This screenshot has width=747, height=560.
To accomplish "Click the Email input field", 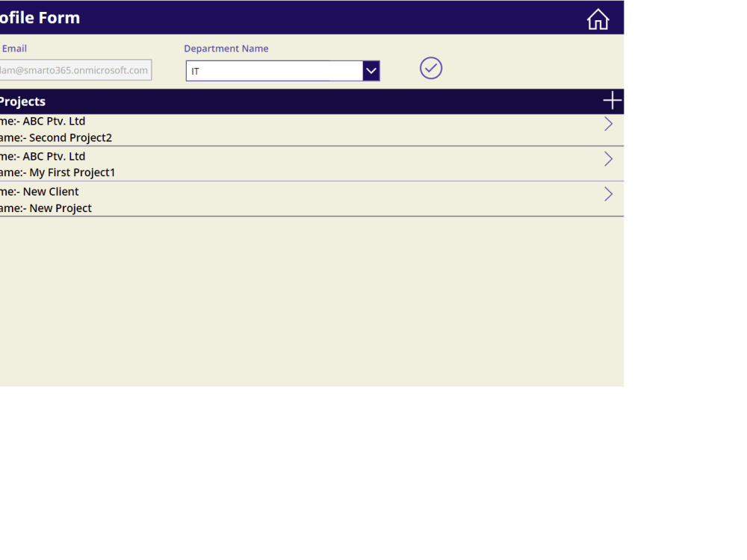I will click(75, 69).
